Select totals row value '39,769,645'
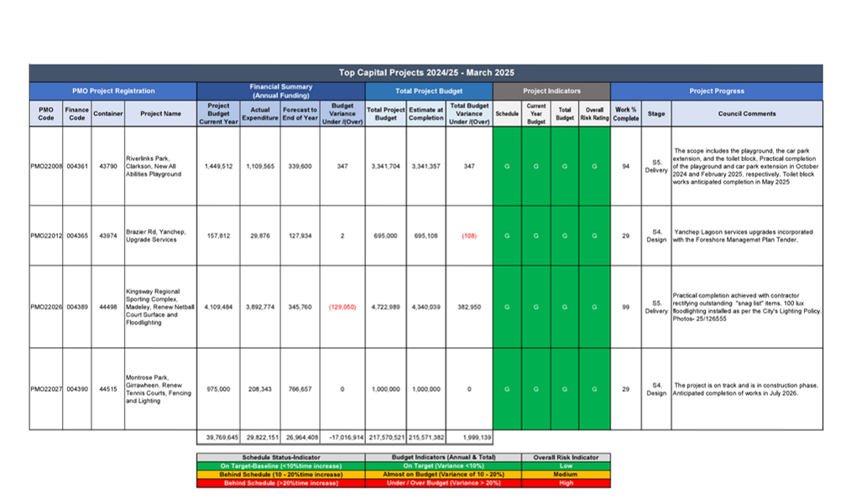 (x=222, y=437)
